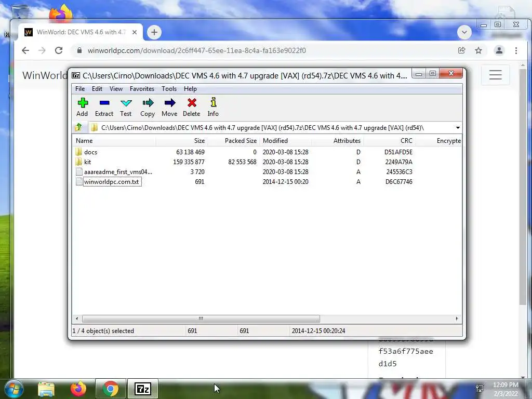Click the horizontal scrollbar left arrow
The image size is (532, 399).
pos(77,318)
